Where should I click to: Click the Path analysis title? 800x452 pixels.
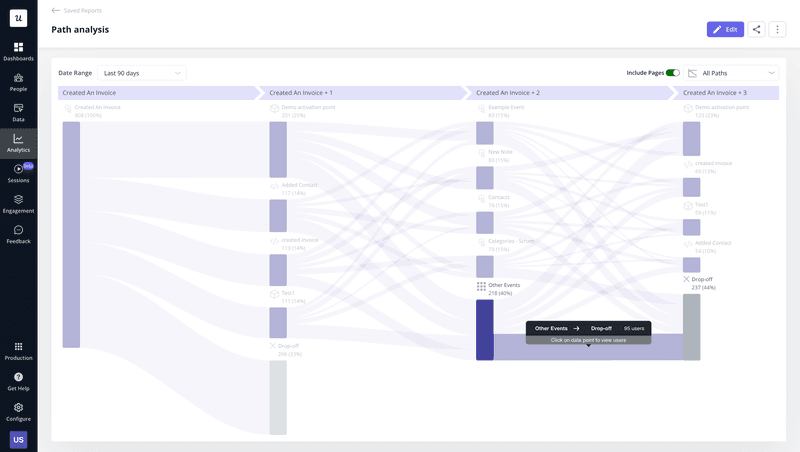pos(80,30)
